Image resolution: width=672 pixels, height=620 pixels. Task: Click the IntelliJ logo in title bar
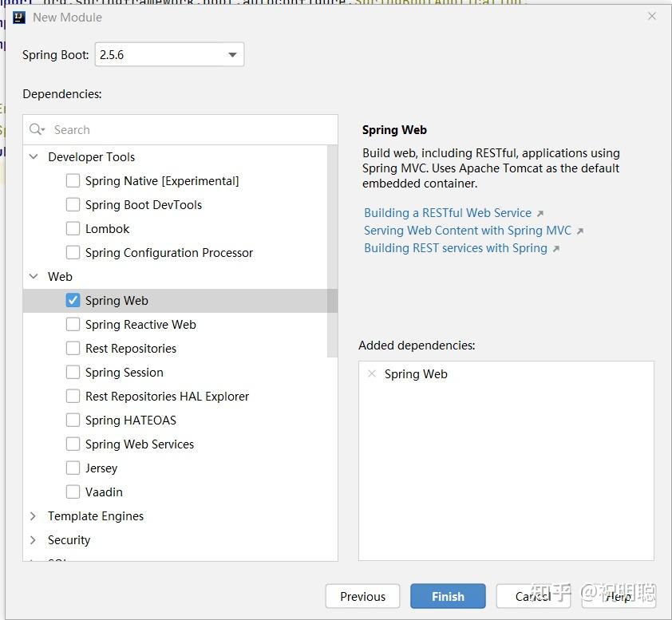point(19,17)
